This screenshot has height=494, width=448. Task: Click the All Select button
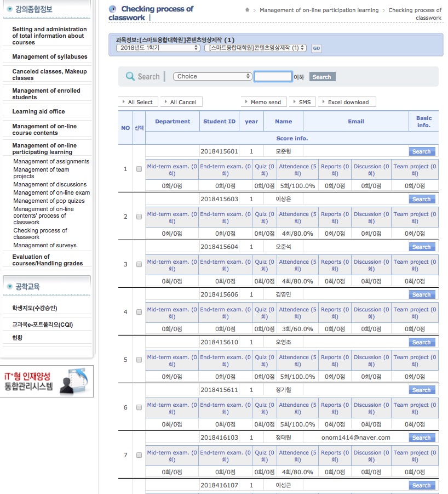point(138,102)
